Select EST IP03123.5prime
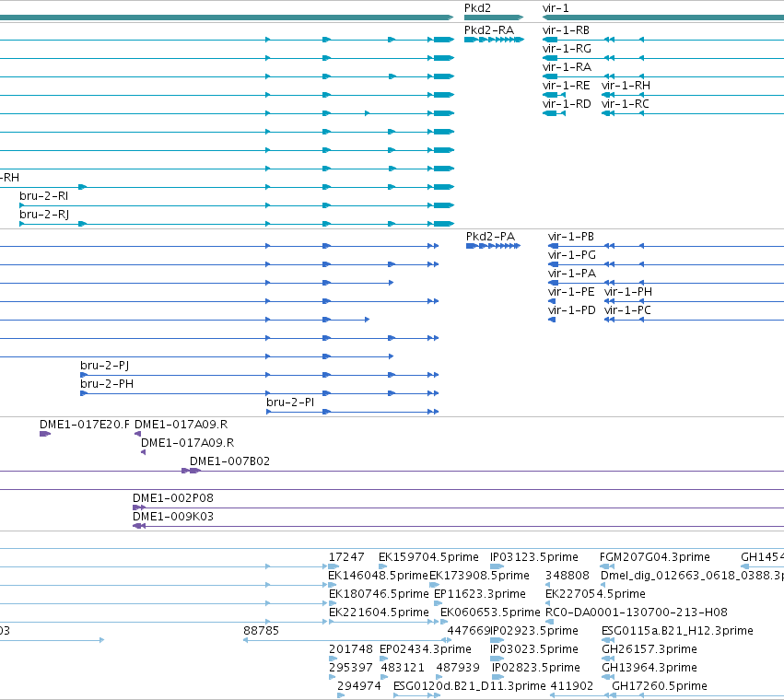Image resolution: width=784 pixels, height=700 pixels. coord(534,558)
